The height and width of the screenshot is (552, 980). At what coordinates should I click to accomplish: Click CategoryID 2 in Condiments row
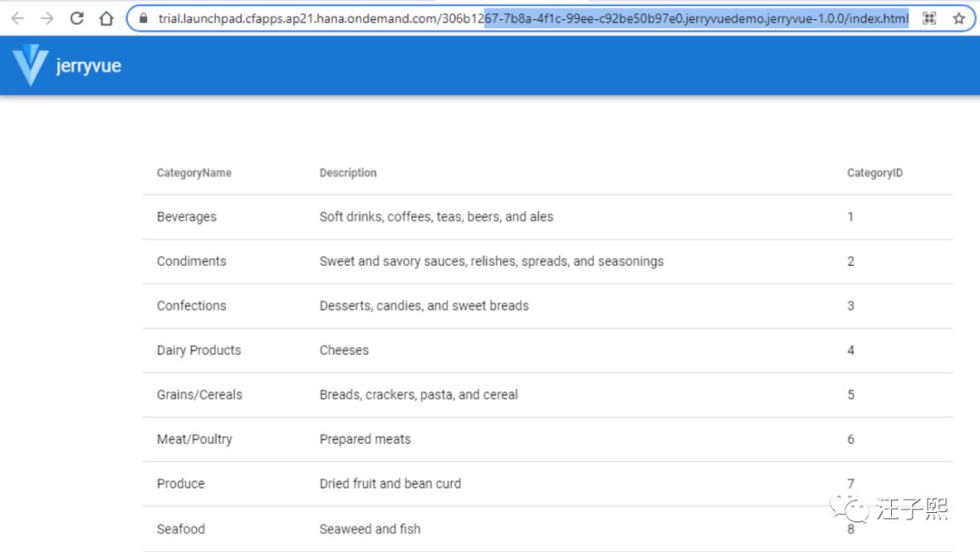850,261
